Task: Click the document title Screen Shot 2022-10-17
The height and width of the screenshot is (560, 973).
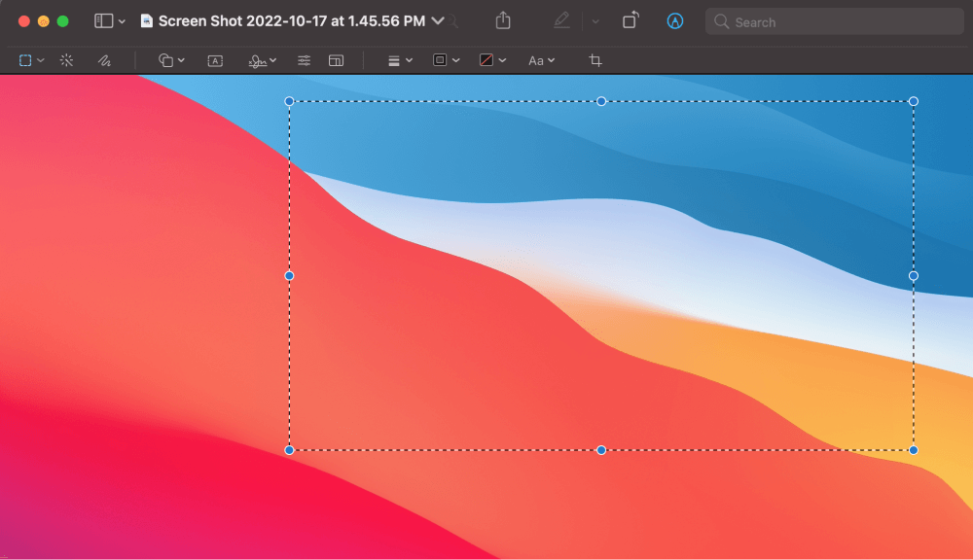Action: (291, 20)
